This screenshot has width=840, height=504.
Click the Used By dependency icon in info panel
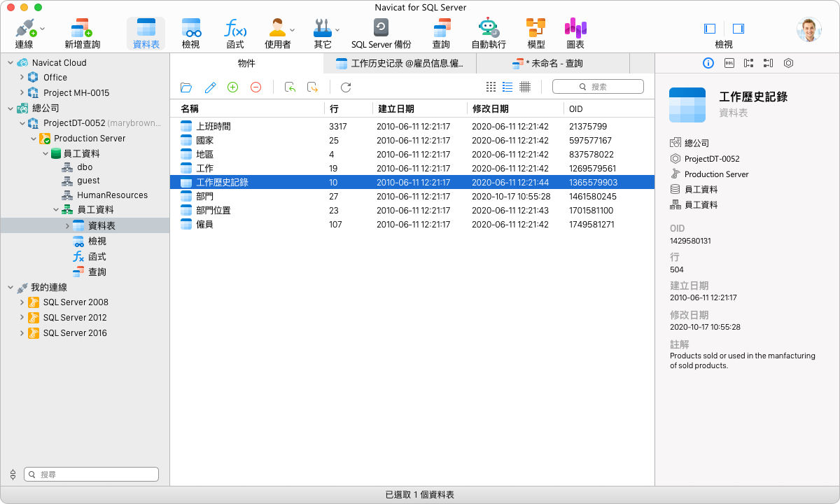pos(769,63)
